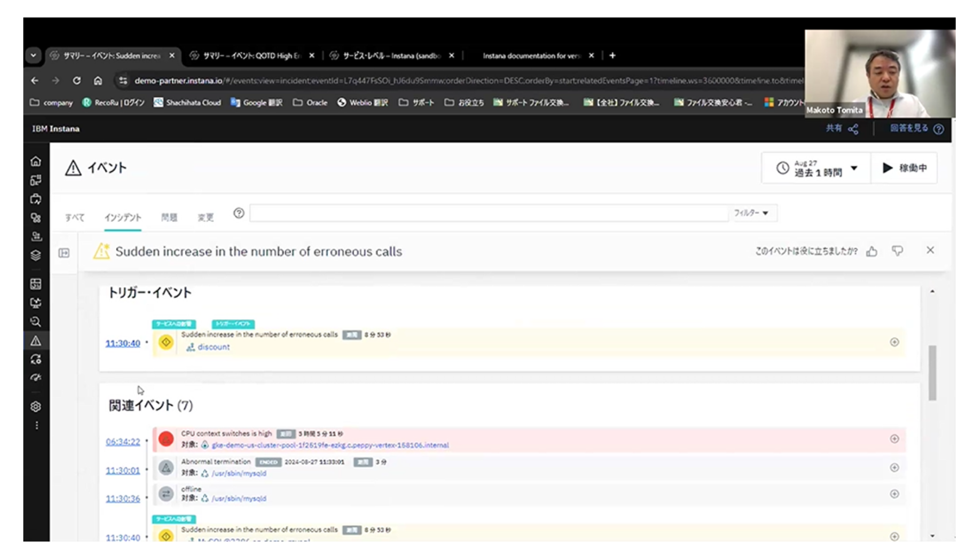Open the Oracle bookmark folder

pos(310,102)
